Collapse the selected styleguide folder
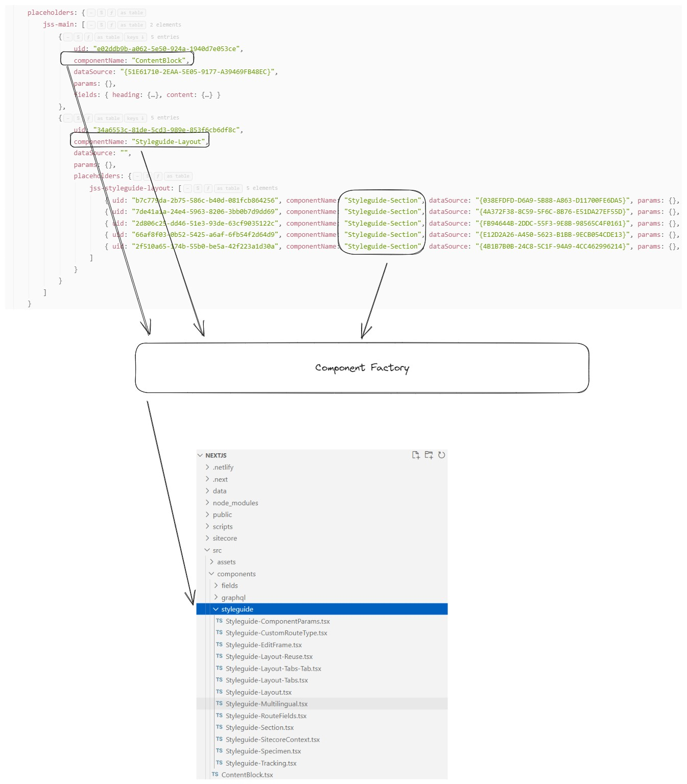The height and width of the screenshot is (784, 687). pyautogui.click(x=216, y=609)
